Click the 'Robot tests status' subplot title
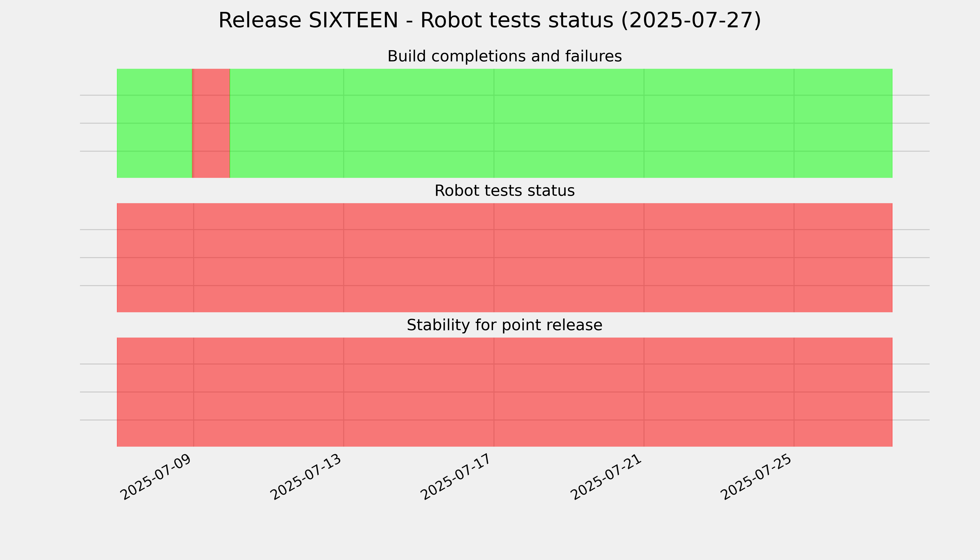The width and height of the screenshot is (980, 560). point(504,191)
